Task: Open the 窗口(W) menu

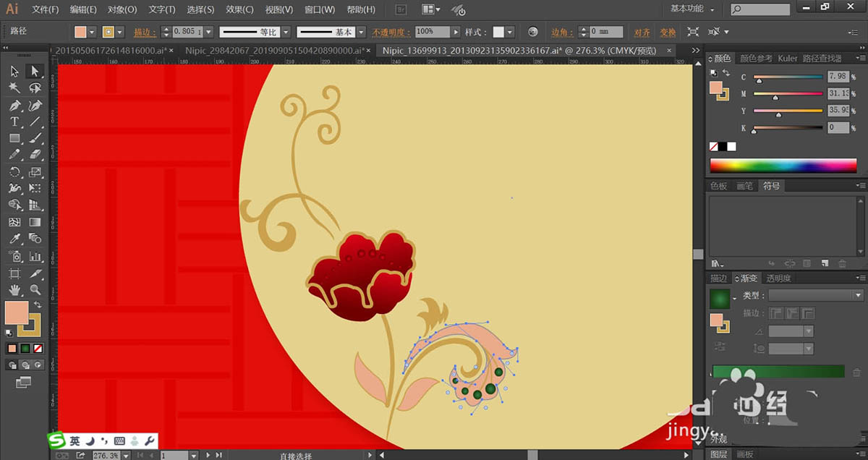Action: tap(320, 9)
